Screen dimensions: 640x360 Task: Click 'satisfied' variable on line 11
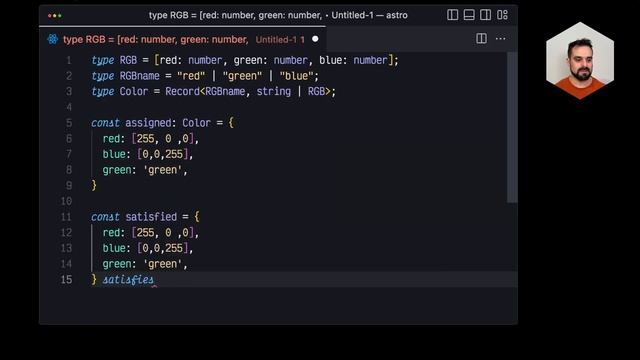point(151,217)
